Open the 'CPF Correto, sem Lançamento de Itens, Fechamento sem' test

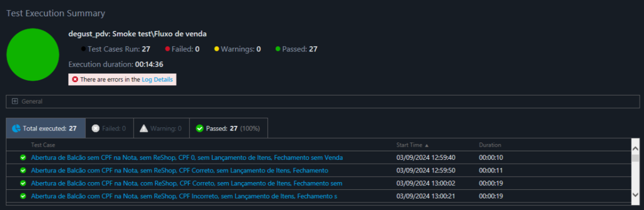(186, 183)
